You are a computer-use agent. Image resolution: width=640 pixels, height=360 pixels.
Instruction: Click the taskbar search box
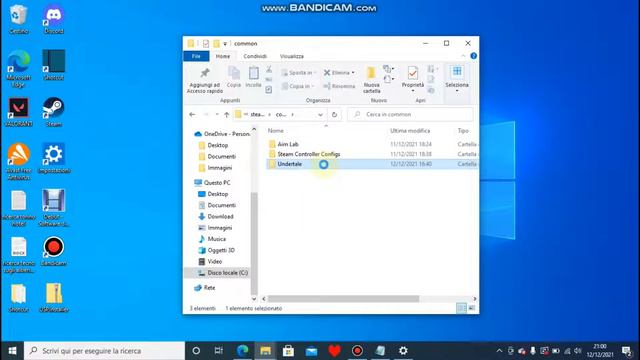click(x=104, y=351)
